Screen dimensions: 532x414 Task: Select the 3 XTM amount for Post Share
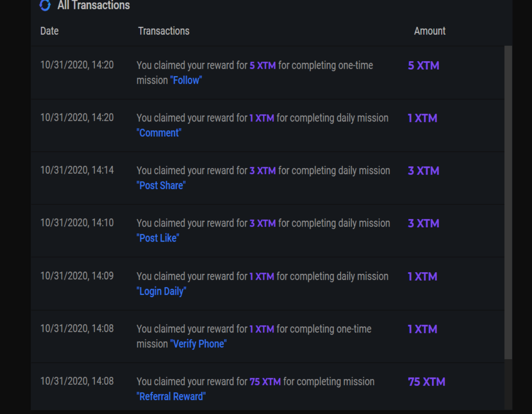coord(423,171)
